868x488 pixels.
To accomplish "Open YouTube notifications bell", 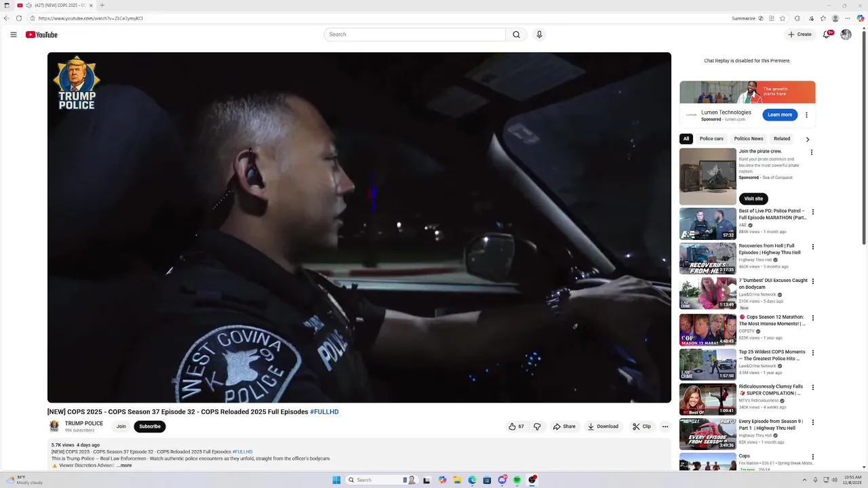I will pyautogui.click(x=826, y=35).
